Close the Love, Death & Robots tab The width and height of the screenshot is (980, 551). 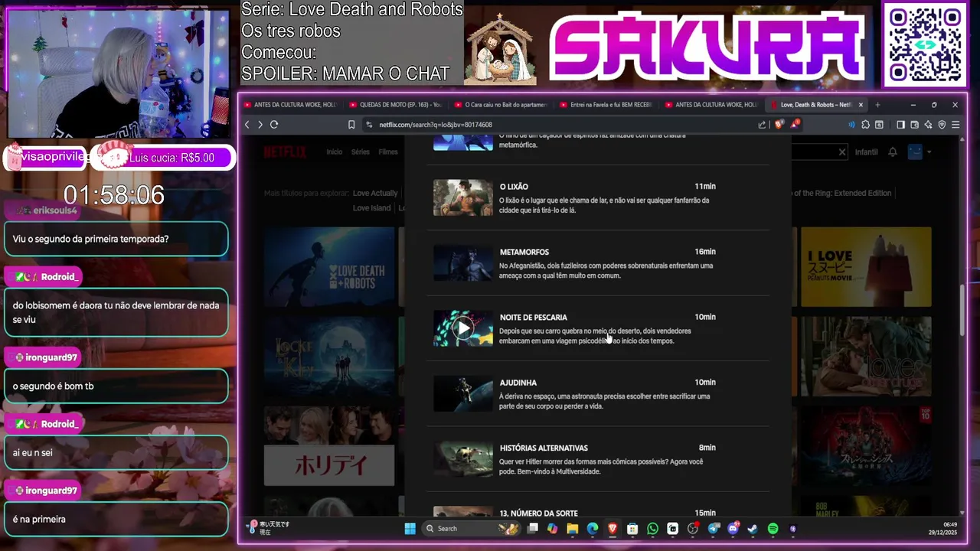tap(861, 105)
